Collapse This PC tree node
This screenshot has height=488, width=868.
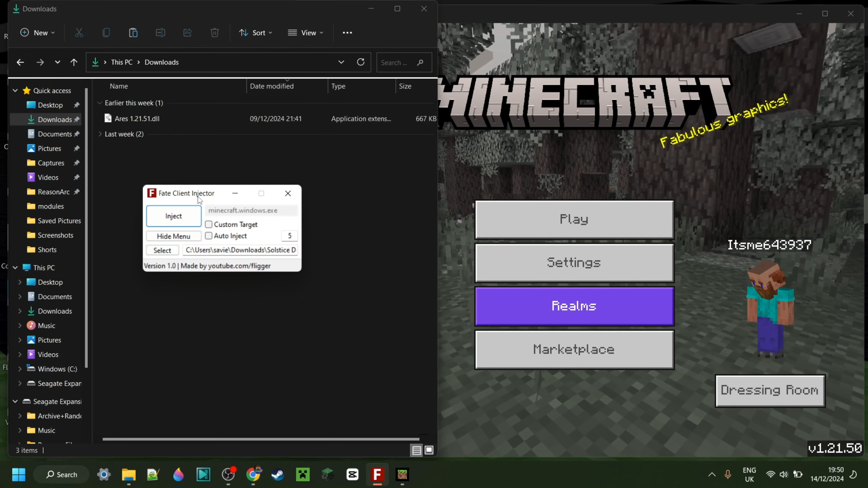pos(15,267)
